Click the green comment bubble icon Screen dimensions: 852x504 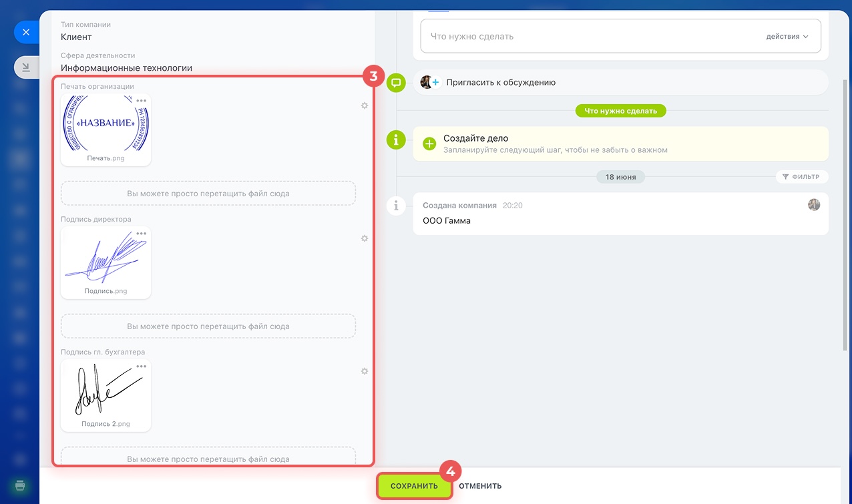(x=396, y=83)
